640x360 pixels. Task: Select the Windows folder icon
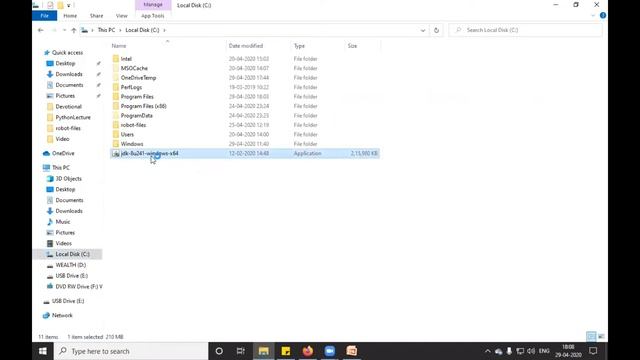point(116,144)
